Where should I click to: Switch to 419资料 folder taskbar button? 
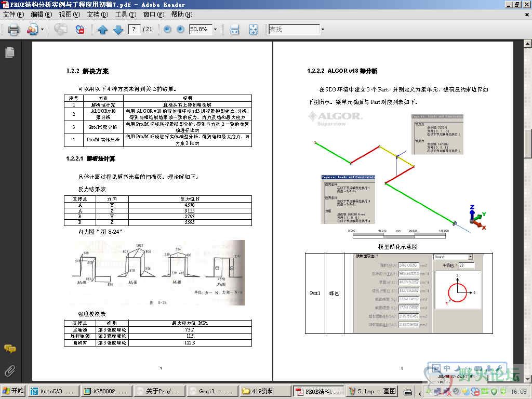pos(265,391)
